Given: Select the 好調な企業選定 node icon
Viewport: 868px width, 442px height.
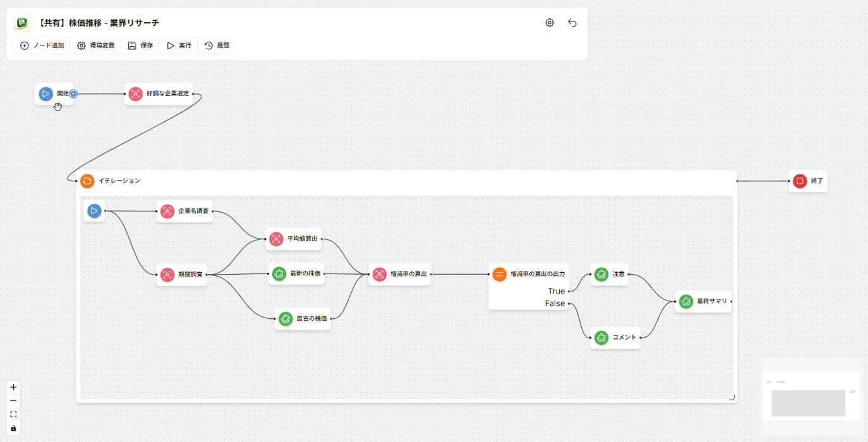Looking at the screenshot, I should click(135, 93).
